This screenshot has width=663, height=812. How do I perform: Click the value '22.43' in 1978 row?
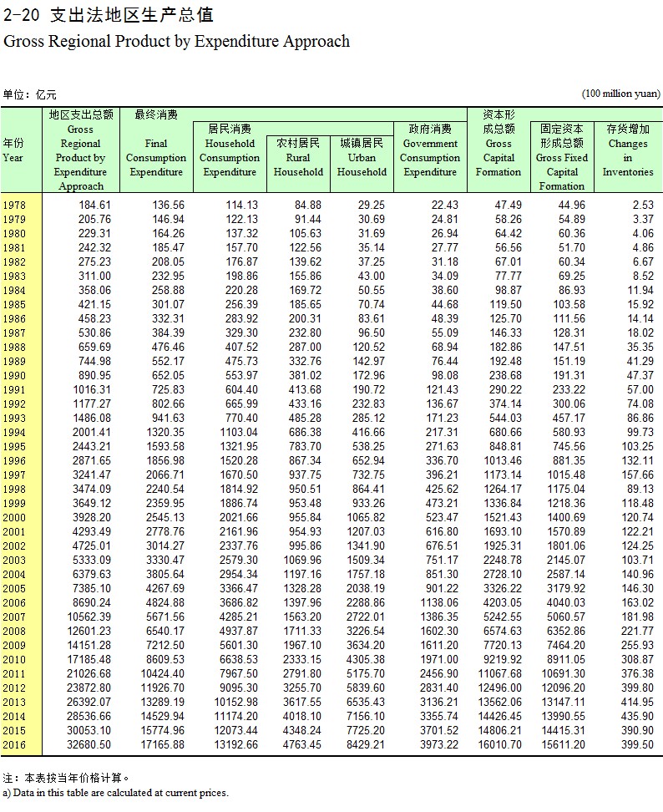[445, 205]
